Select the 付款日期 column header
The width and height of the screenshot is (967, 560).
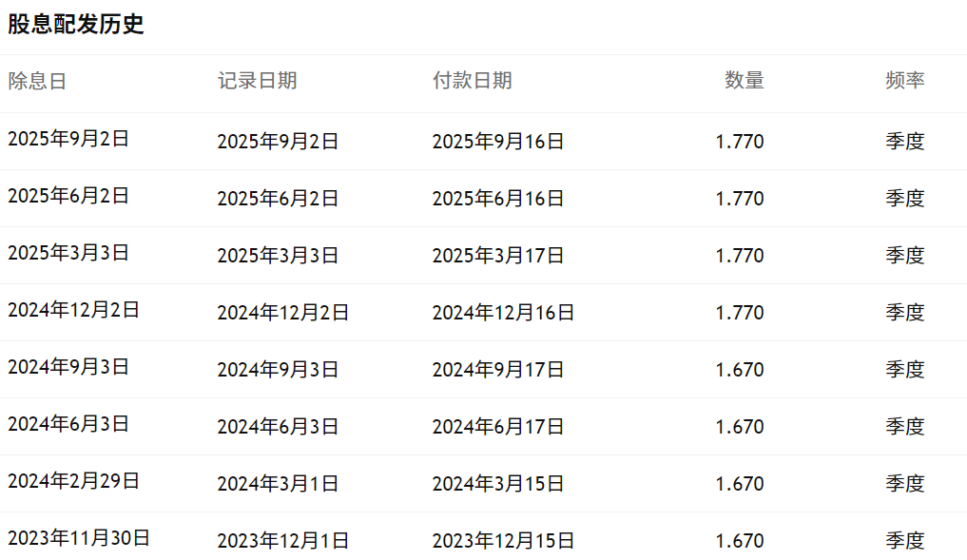pyautogui.click(x=472, y=81)
